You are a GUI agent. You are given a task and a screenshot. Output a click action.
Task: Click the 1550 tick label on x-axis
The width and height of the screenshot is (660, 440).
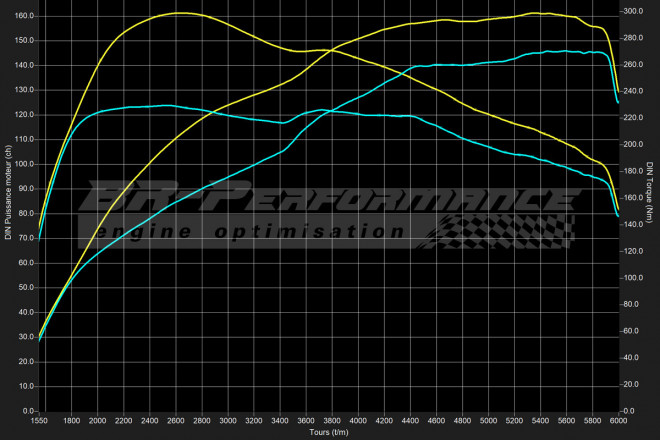coord(40,421)
